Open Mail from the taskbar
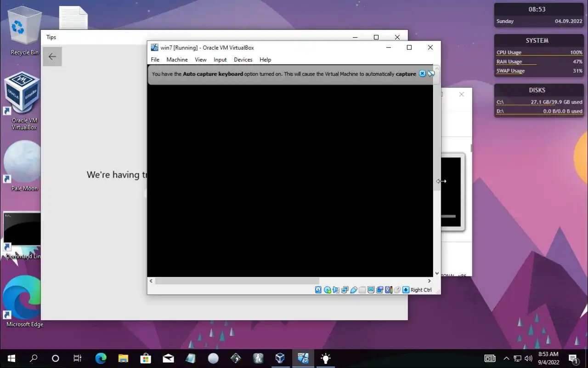Image resolution: width=588 pixels, height=368 pixels. (168, 358)
